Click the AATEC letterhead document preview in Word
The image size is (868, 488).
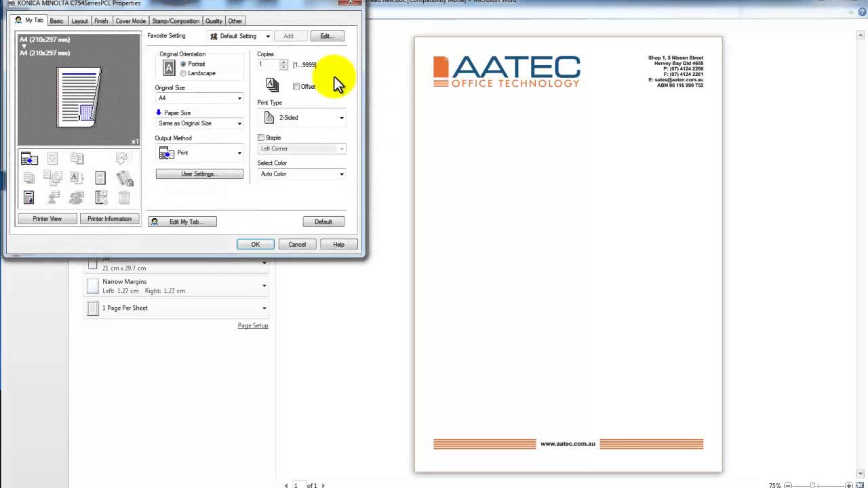[x=568, y=254]
